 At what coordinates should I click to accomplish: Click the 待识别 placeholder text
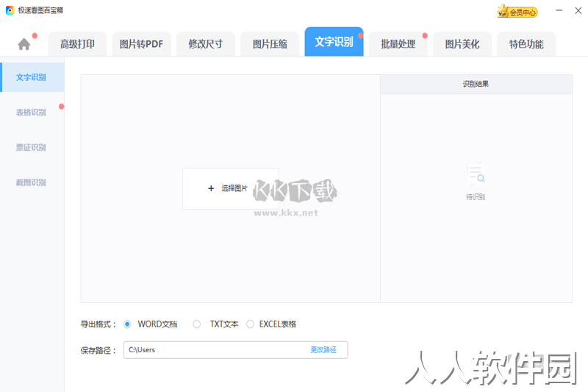[476, 197]
